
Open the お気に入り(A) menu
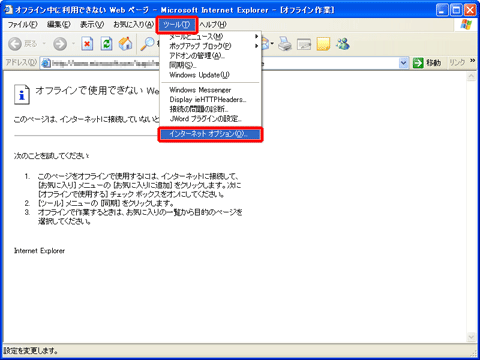click(x=133, y=25)
